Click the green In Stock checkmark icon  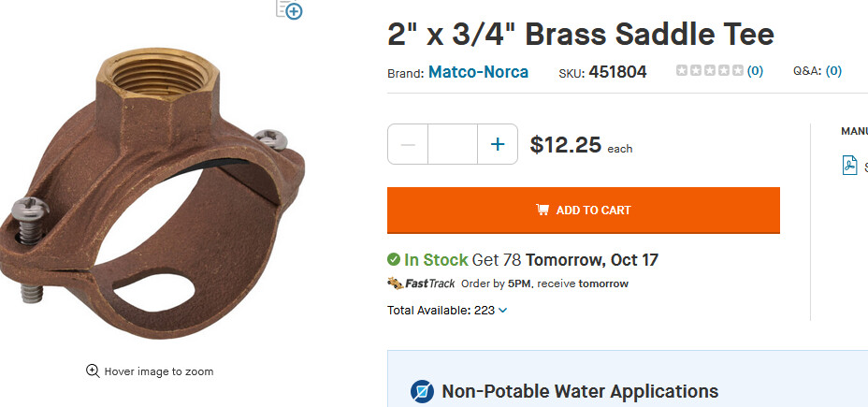coord(394,260)
